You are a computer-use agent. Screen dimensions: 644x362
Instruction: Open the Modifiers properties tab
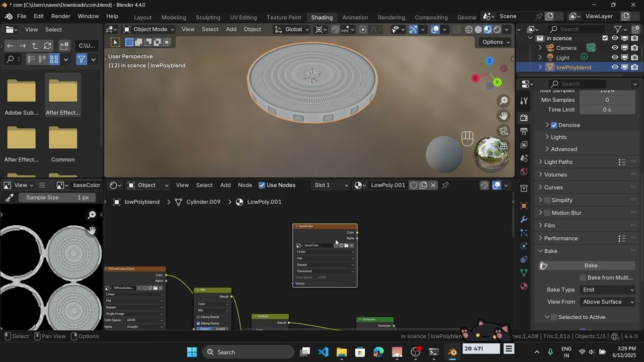pos(524,219)
